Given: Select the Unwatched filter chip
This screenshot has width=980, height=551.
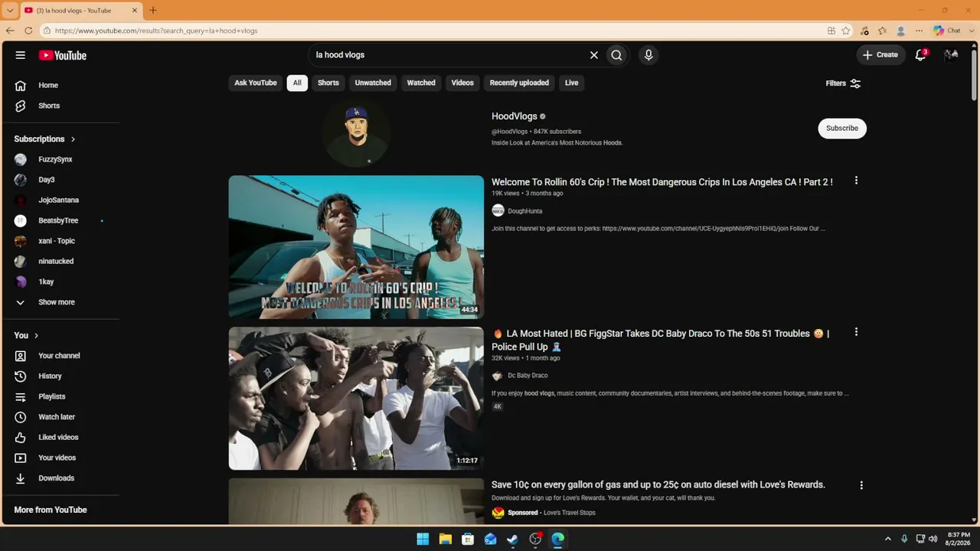Looking at the screenshot, I should pyautogui.click(x=373, y=83).
